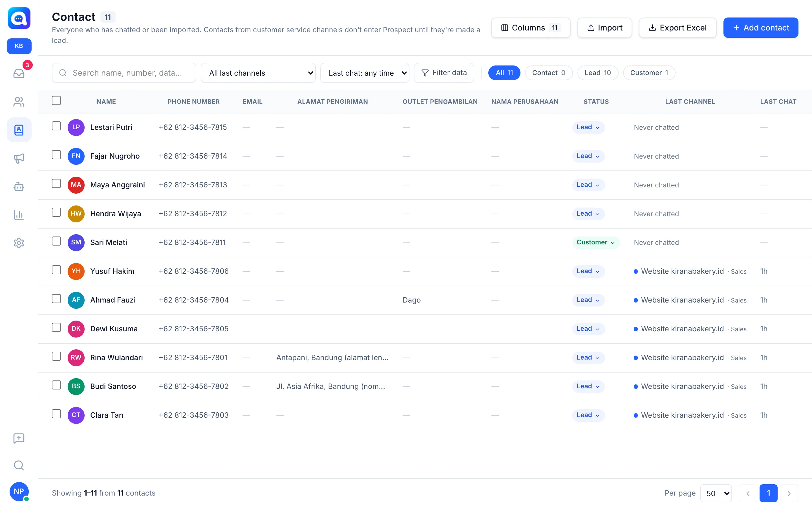Expand Dewi Kusuma's Lead status dropdown
Image resolution: width=812 pixels, height=508 pixels.
pos(588,329)
